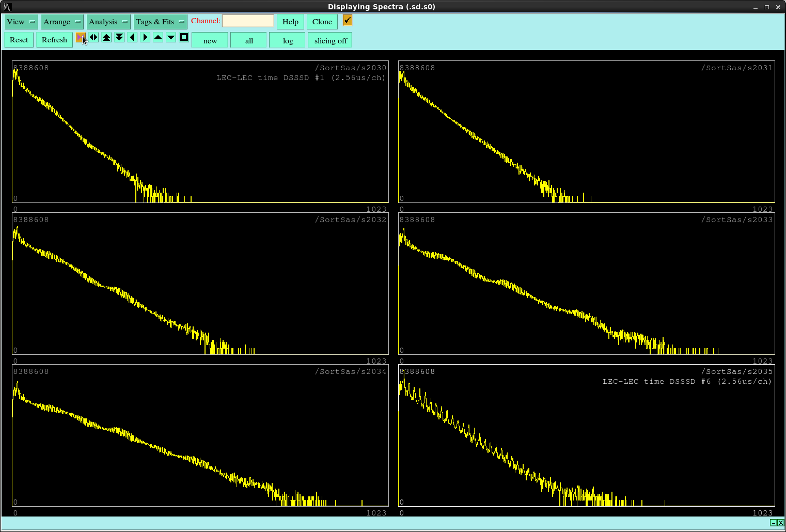Focus the Channel input field
The image size is (786, 532).
point(248,21)
